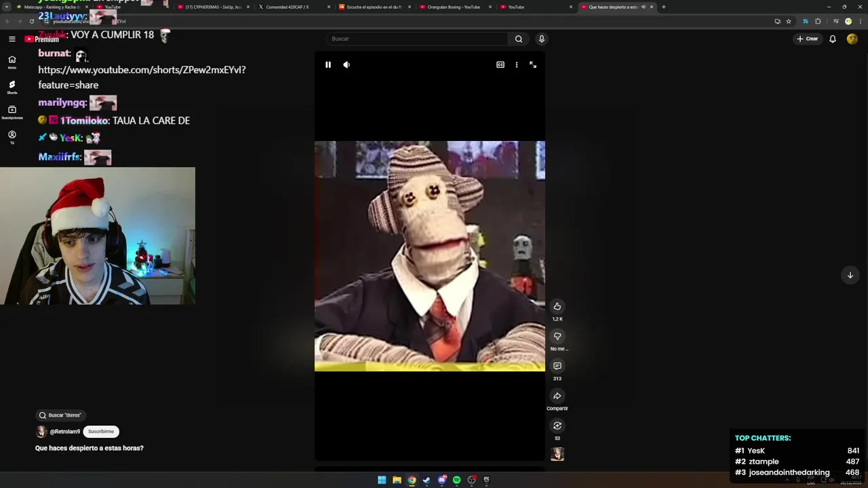The width and height of the screenshot is (868, 488).
Task: Switch to the CYPHERXMAS browser tab
Action: click(x=214, y=7)
